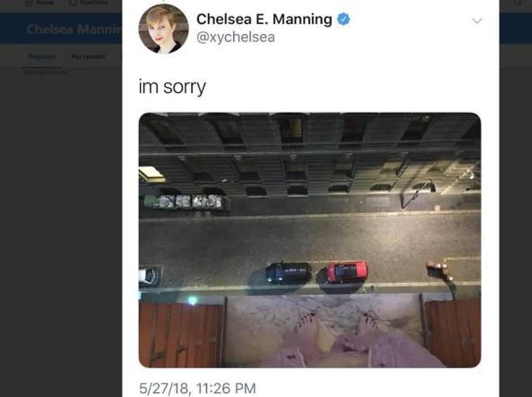532x397 pixels.
Task: Dismiss the tweet overlay via the left dimmed backdrop
Action: [61, 221]
